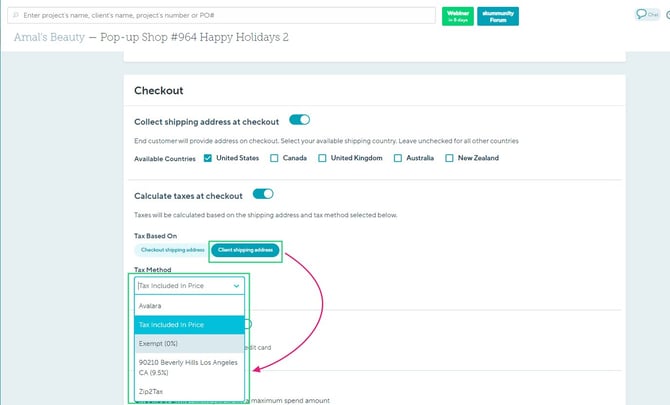This screenshot has height=405, width=670.
Task: Collapse the Tax Method dropdown arrow
Action: [x=237, y=286]
